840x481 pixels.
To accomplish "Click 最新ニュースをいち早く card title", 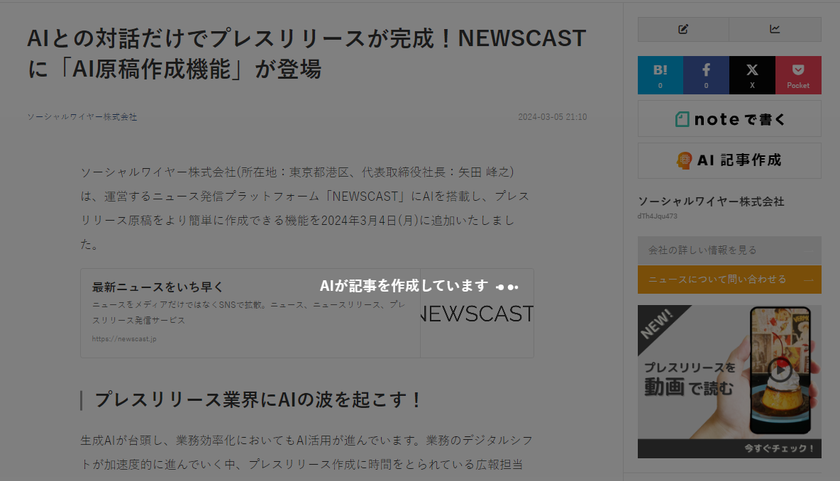I will pos(158,287).
